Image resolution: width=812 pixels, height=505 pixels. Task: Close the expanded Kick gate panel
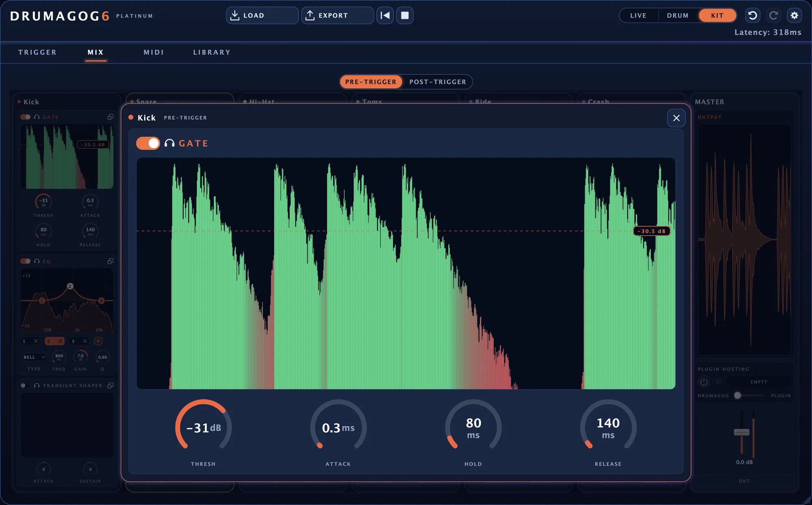click(676, 118)
